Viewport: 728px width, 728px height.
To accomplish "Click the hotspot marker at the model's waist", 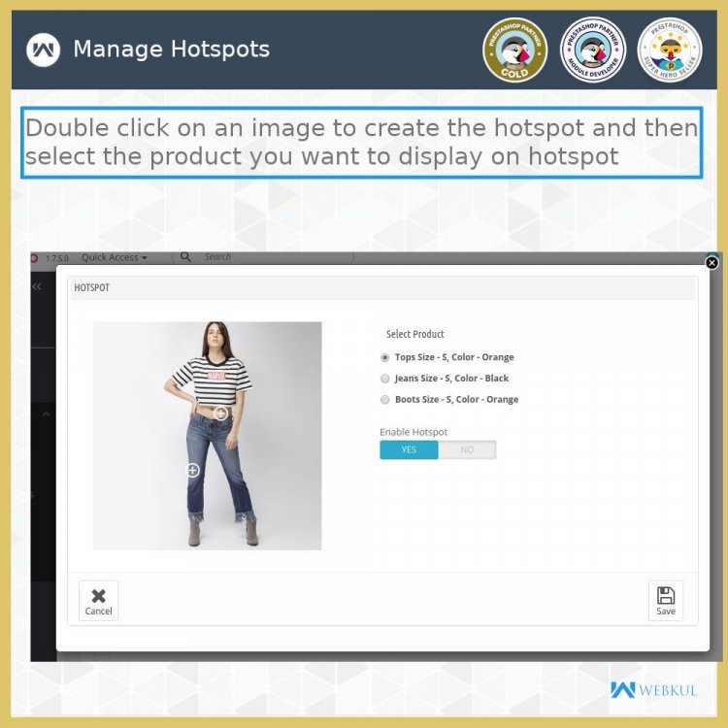I will point(221,414).
